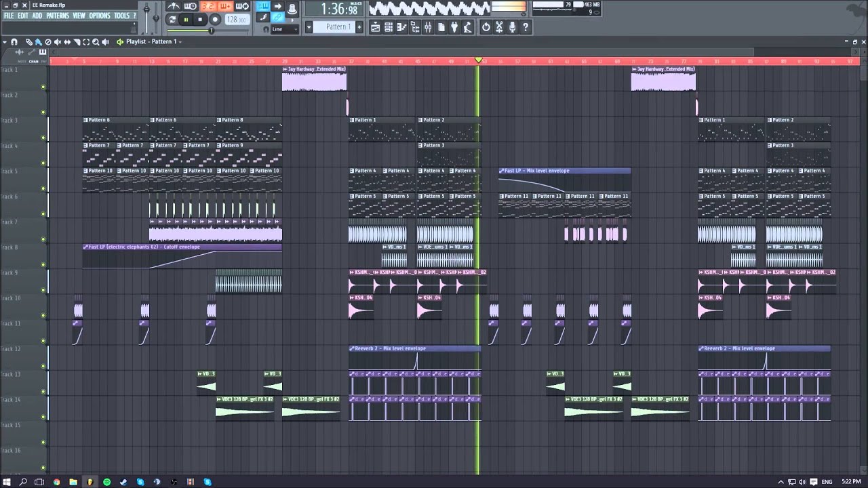This screenshot has width=868, height=488.
Task: Open the TOOLS menu
Action: click(x=121, y=16)
